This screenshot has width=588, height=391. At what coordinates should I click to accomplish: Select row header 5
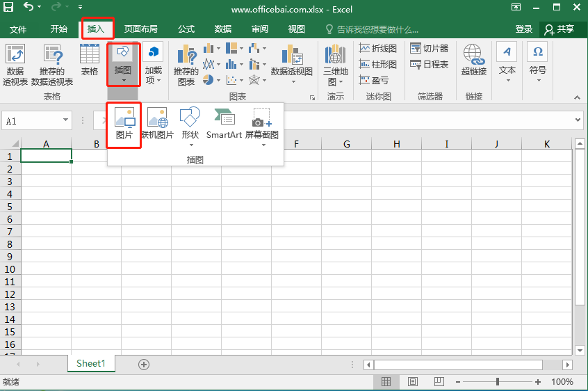[x=10, y=207]
